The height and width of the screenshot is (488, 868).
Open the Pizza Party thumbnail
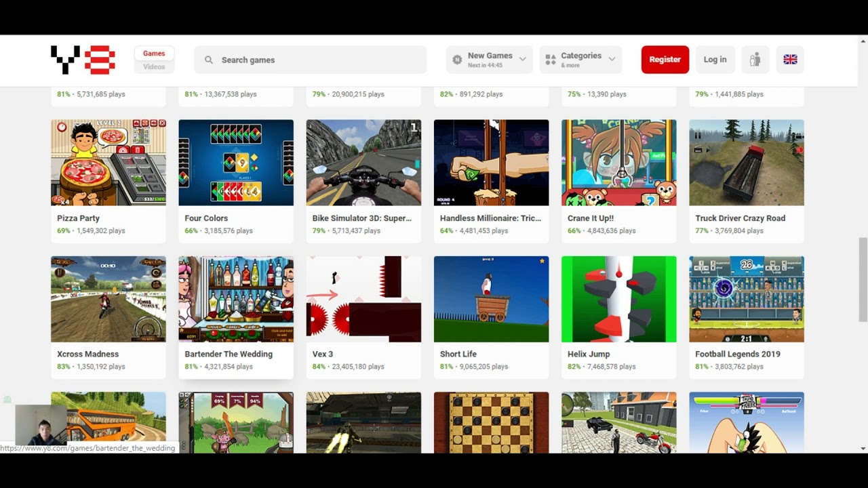[108, 163]
